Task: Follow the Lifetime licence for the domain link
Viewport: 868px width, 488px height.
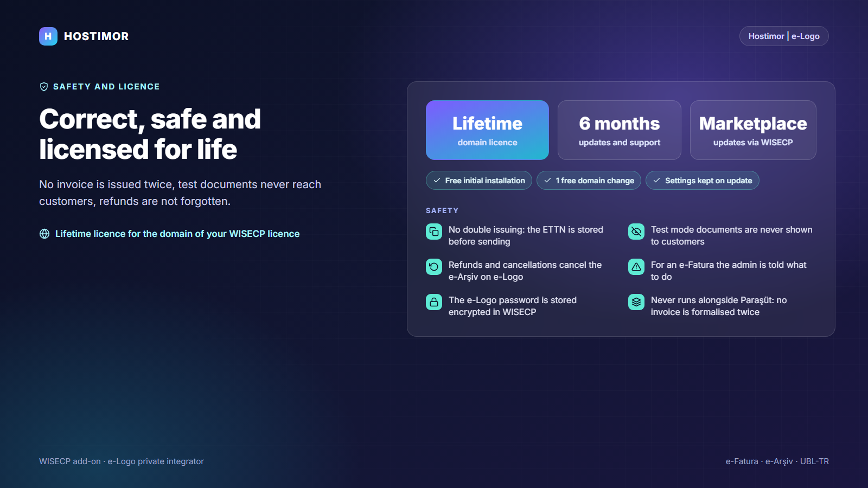Action: 177,234
